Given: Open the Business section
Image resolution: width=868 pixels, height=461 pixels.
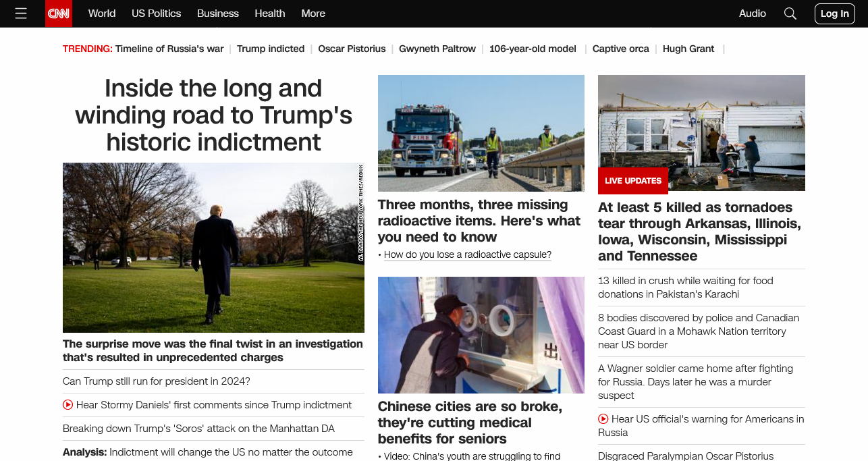Looking at the screenshot, I should pos(218,13).
